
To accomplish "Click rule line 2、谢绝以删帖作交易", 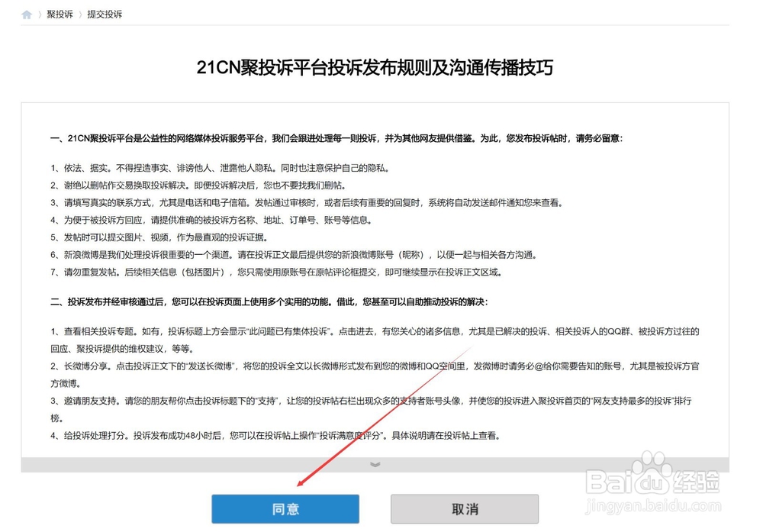I will [198, 185].
